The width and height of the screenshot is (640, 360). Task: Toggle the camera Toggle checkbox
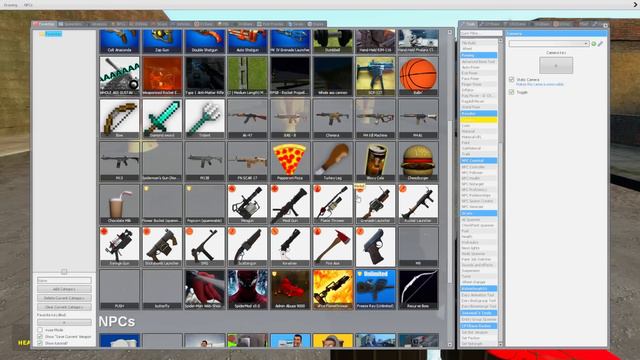pyautogui.click(x=511, y=92)
